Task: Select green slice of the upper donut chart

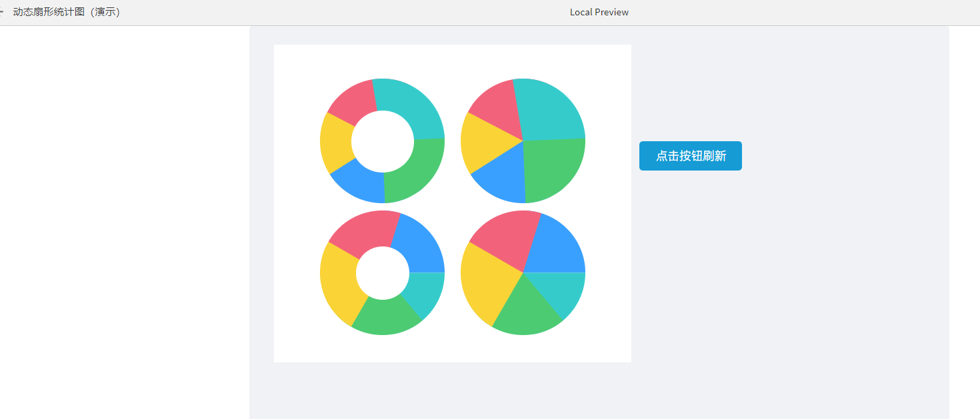Action: coord(414,172)
